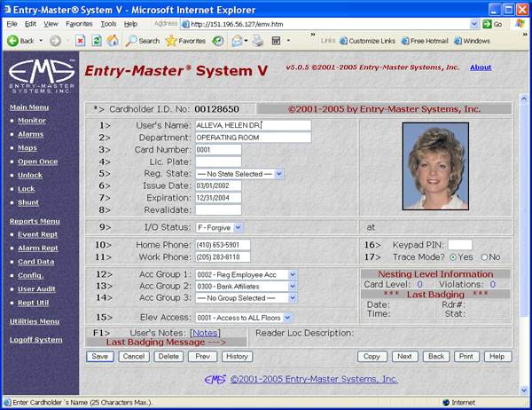532x410 pixels.
Task: Click the red X Stop toolbar icon
Action: click(x=80, y=41)
